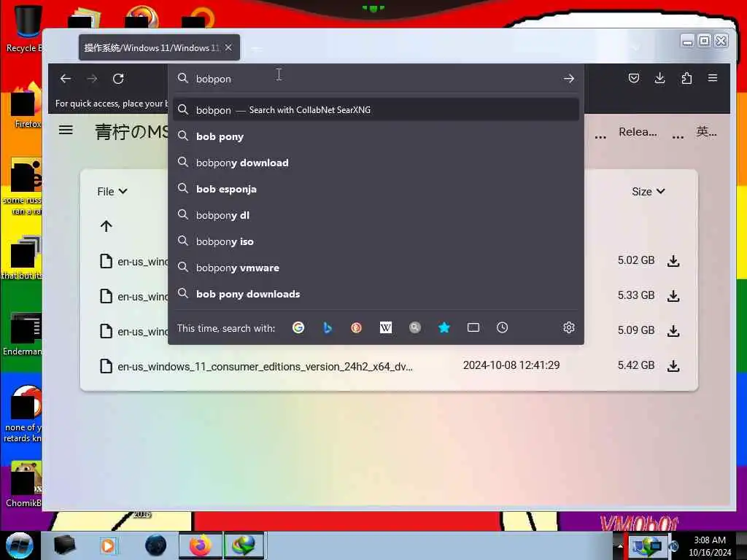Click the taskbar clock showing 3:08 AM
The image size is (747, 560).
[709, 546]
